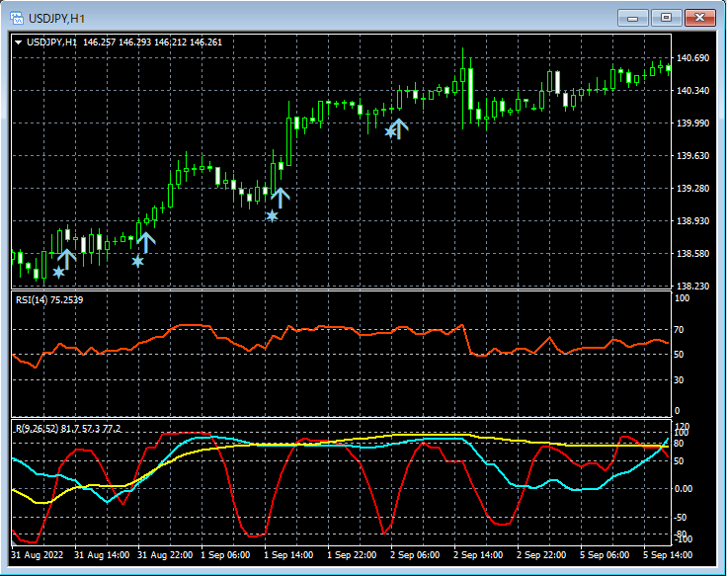Select the rightmost blue up arrow signal
This screenshot has height=576, width=728.
point(398,127)
